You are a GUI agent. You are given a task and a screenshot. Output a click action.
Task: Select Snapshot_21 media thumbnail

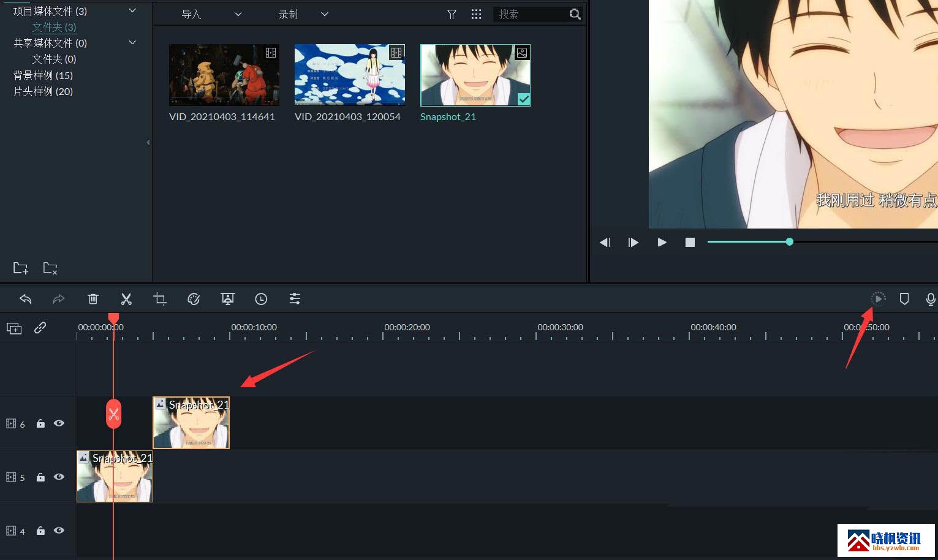point(475,75)
